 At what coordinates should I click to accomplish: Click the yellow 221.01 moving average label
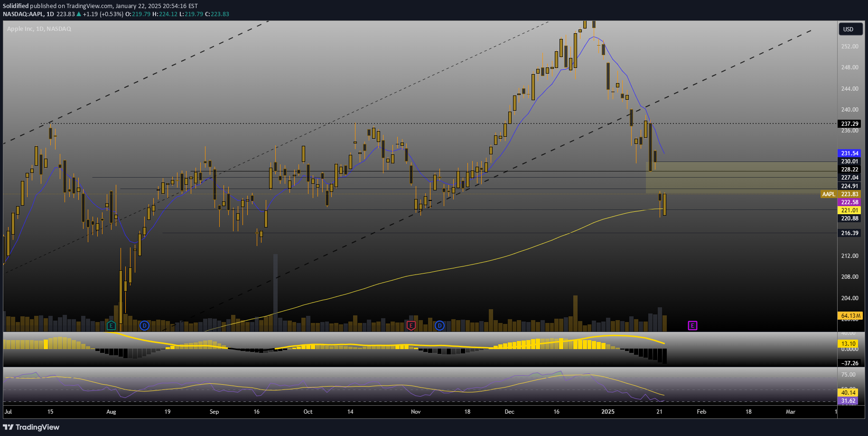[849, 210]
